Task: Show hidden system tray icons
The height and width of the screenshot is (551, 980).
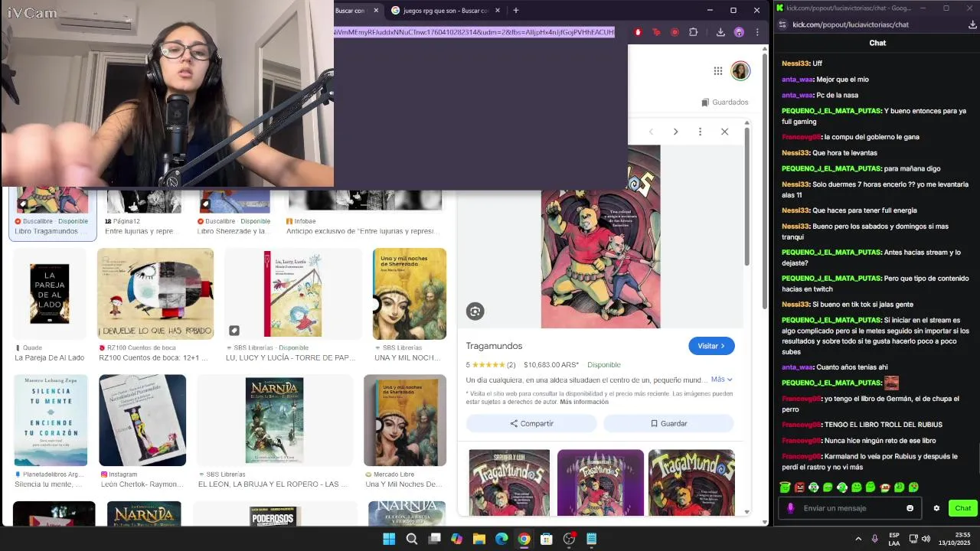Action: [x=858, y=539]
